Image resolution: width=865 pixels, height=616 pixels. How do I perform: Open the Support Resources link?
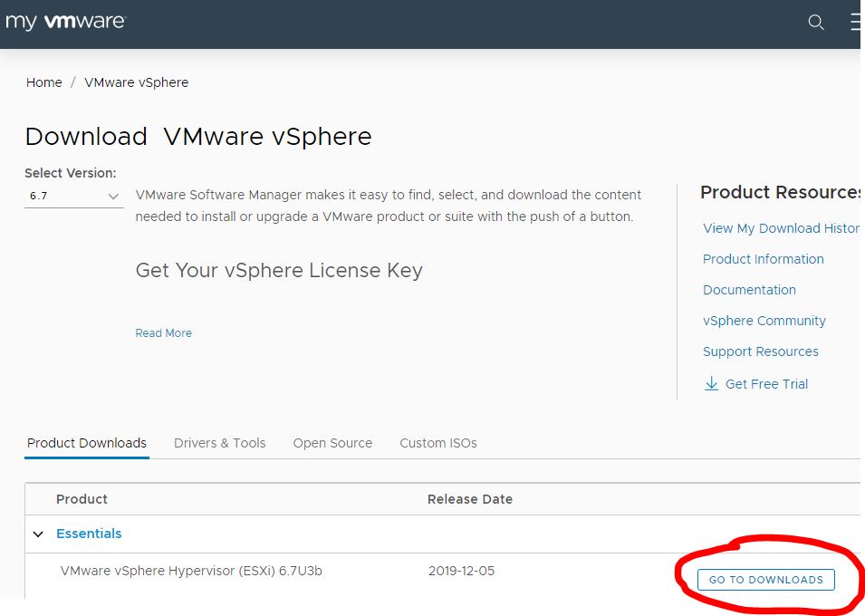pyautogui.click(x=760, y=351)
